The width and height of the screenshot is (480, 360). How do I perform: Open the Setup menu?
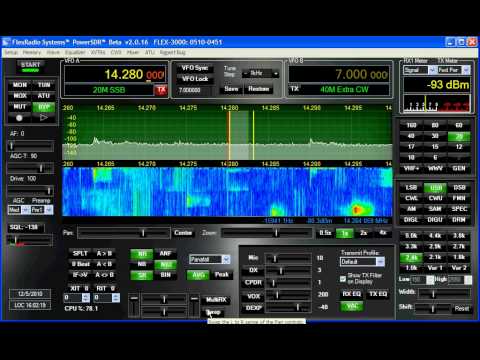[11, 52]
